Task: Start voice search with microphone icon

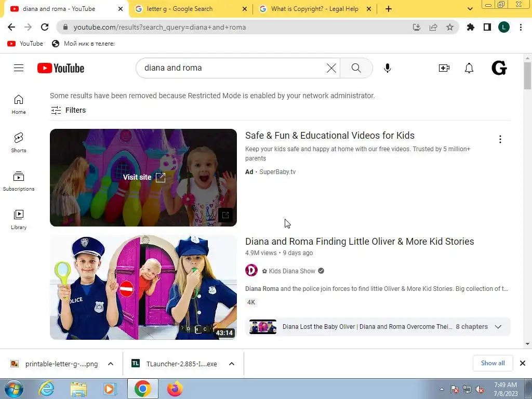Action: [387, 68]
